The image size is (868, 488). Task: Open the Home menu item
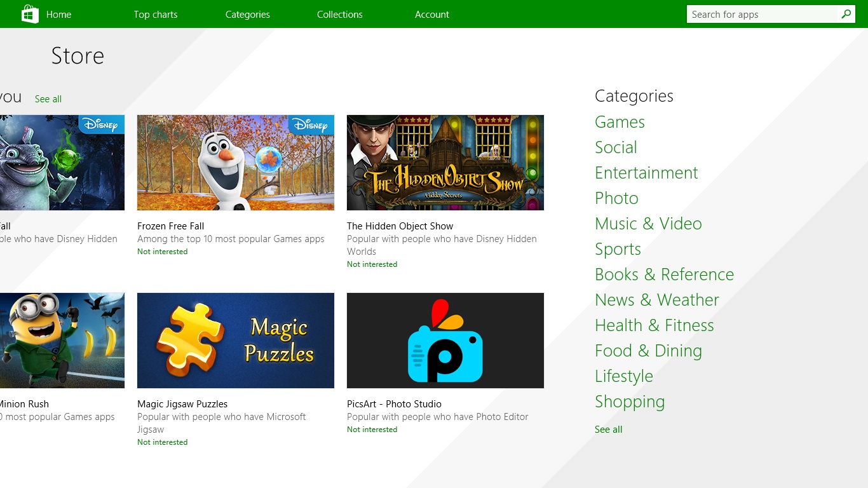coord(58,15)
